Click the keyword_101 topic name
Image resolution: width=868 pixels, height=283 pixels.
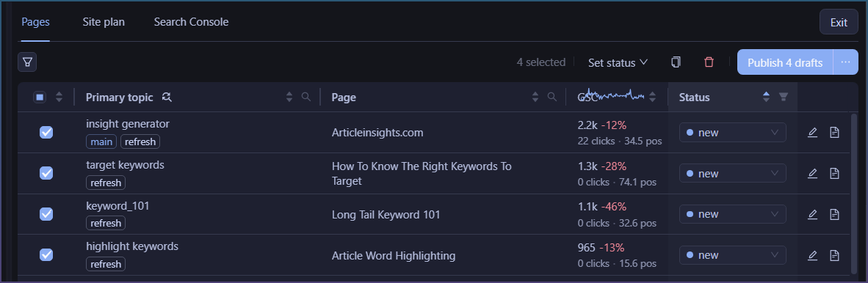[x=118, y=205]
